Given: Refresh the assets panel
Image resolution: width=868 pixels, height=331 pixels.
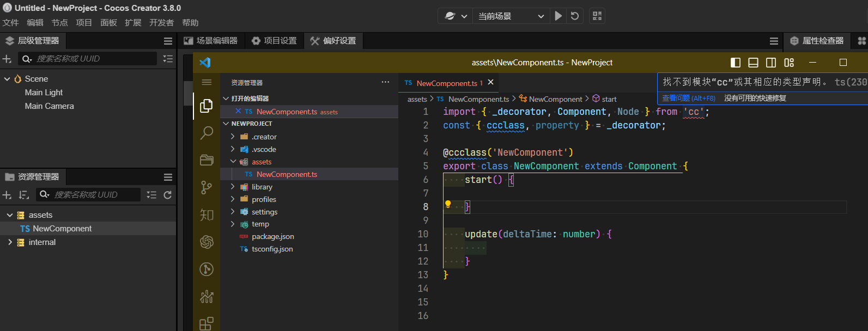Looking at the screenshot, I should 168,195.
